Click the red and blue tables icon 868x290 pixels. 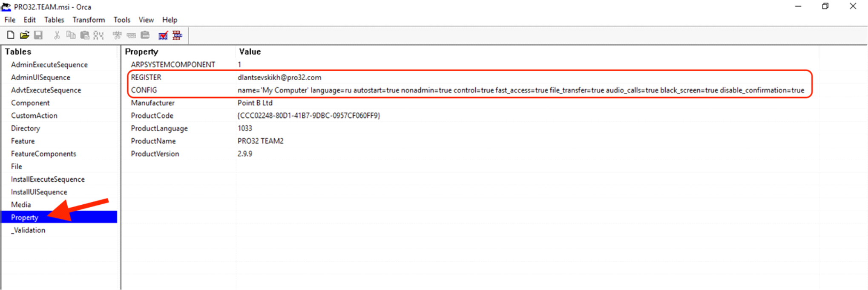coord(177,35)
